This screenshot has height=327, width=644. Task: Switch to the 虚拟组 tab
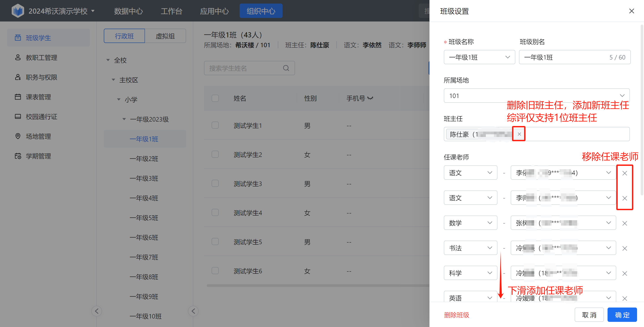(165, 36)
